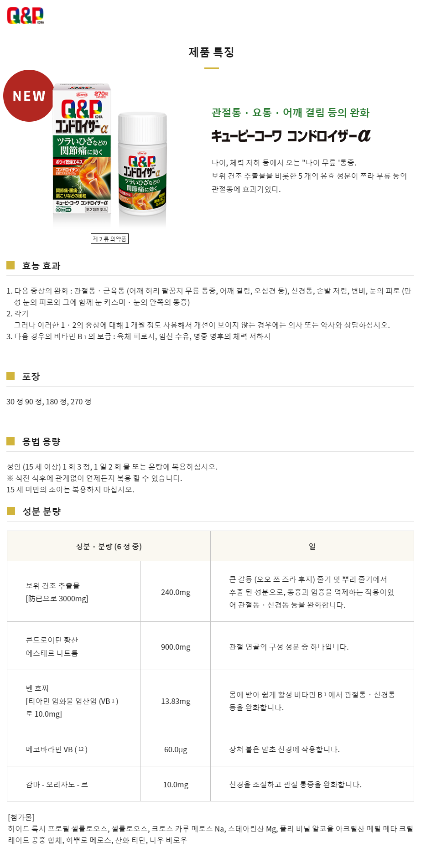Image resolution: width=421 pixels, height=868 pixels.
Task: Click the yellow square beside 용법 용량
Action: 10,441
